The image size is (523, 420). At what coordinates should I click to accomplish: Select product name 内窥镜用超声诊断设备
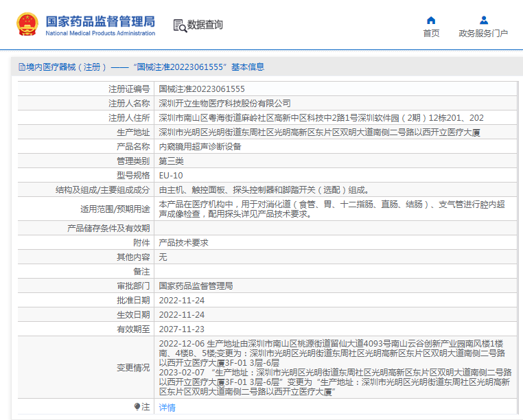[x=200, y=147]
